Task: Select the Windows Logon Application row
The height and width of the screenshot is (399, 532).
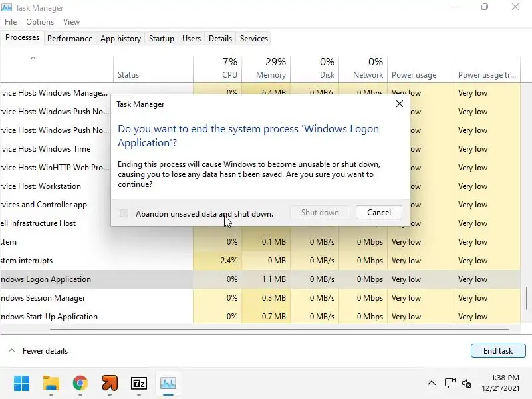Action: point(260,279)
